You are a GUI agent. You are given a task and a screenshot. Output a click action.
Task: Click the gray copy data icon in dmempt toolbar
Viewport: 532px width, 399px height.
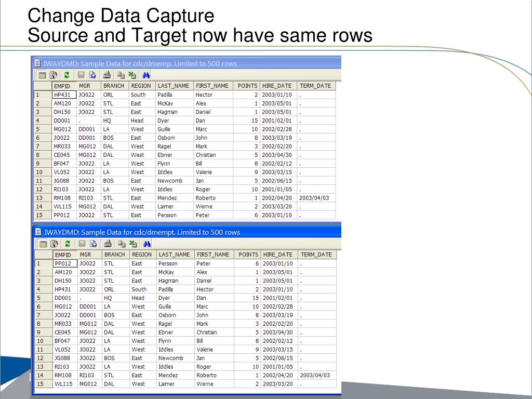122,244
